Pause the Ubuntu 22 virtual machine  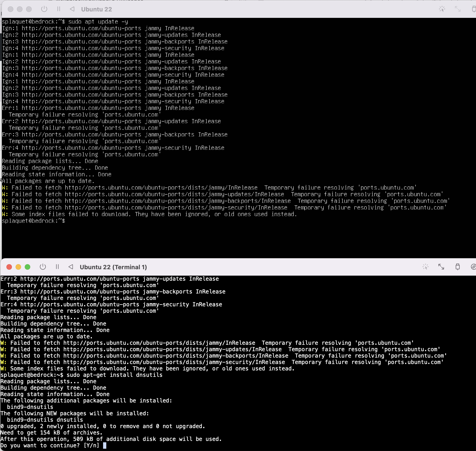[58, 9]
